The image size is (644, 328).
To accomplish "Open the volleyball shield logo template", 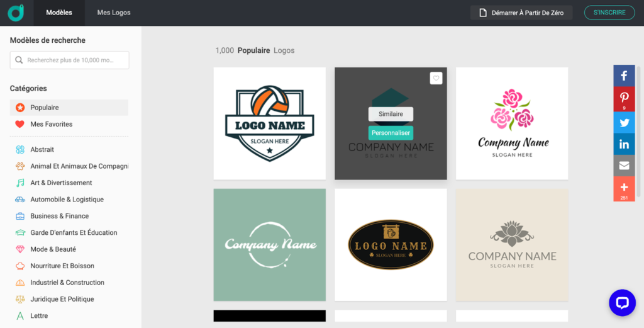I will coord(269,123).
